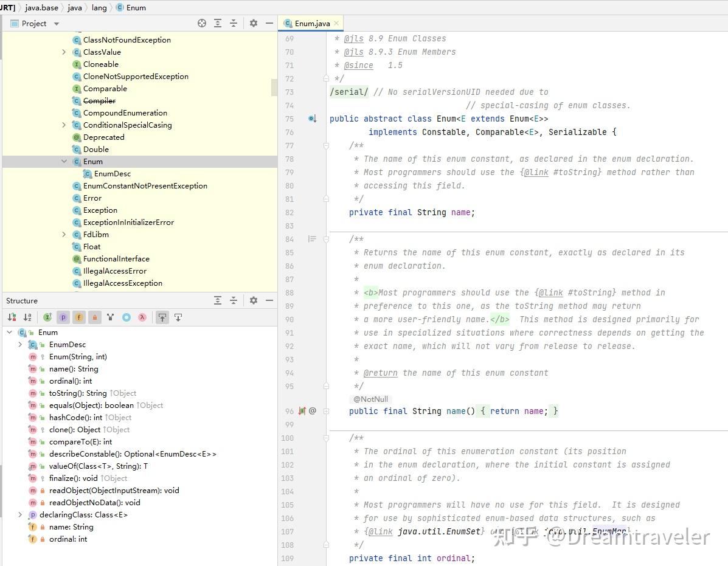The height and width of the screenshot is (566, 728).
Task: Toggle Show Lambdas in Structure toolbar
Action: coord(142,317)
